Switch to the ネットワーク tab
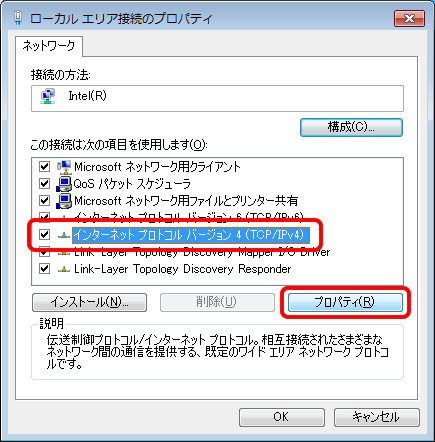Screen dimensions: 435x442 [49, 46]
